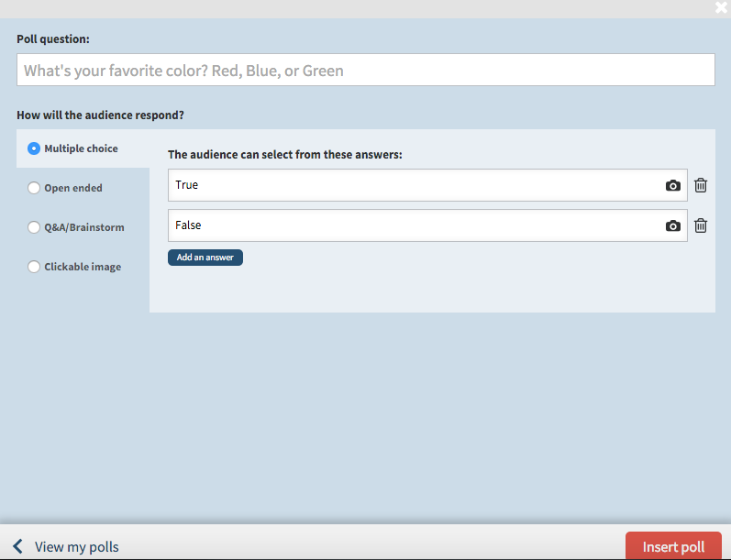Enable the Clickable image radio button
This screenshot has width=731, height=560.
(x=34, y=267)
